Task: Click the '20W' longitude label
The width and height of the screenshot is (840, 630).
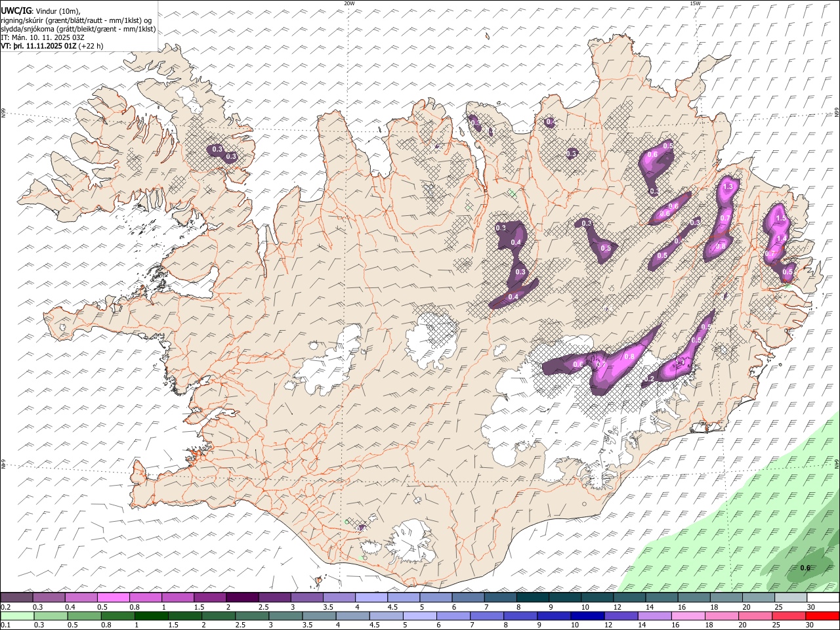Action: [349, 3]
